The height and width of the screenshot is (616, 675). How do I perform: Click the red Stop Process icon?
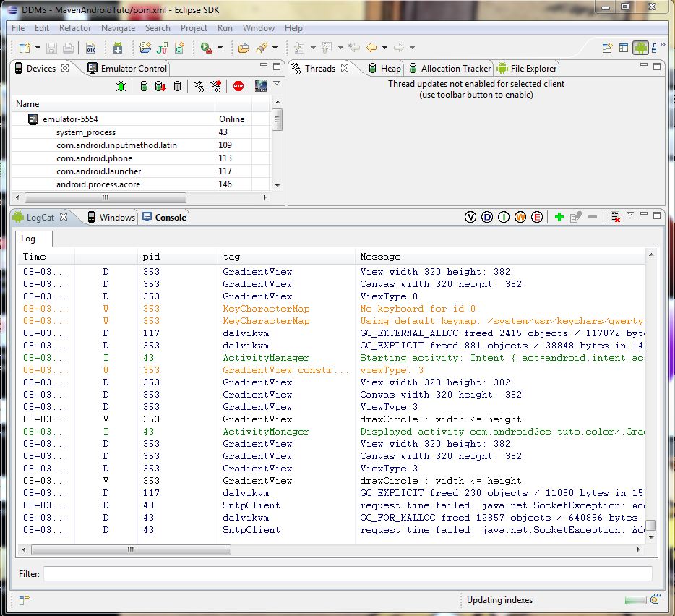click(238, 86)
